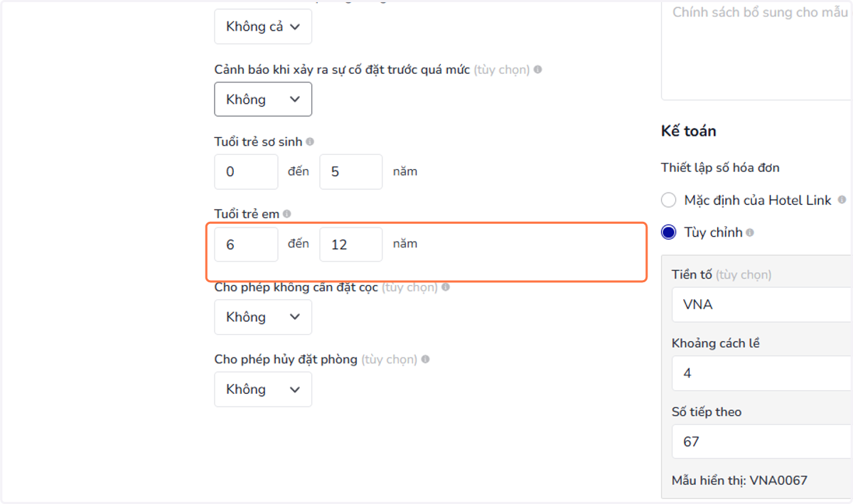This screenshot has height=504, width=853.
Task: Click info icon beside Tuổi trẻ em
Action: [x=286, y=214]
